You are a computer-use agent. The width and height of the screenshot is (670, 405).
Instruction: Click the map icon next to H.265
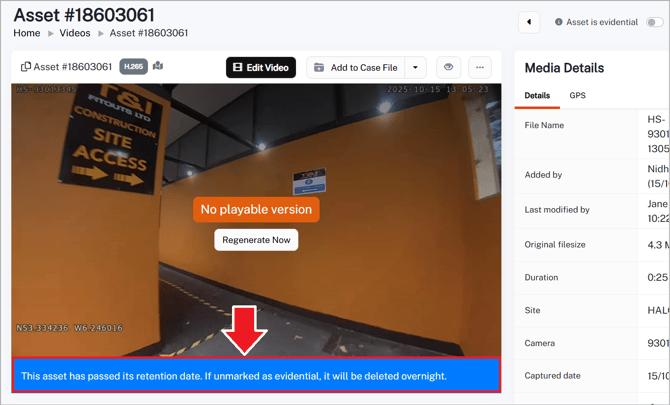(158, 67)
